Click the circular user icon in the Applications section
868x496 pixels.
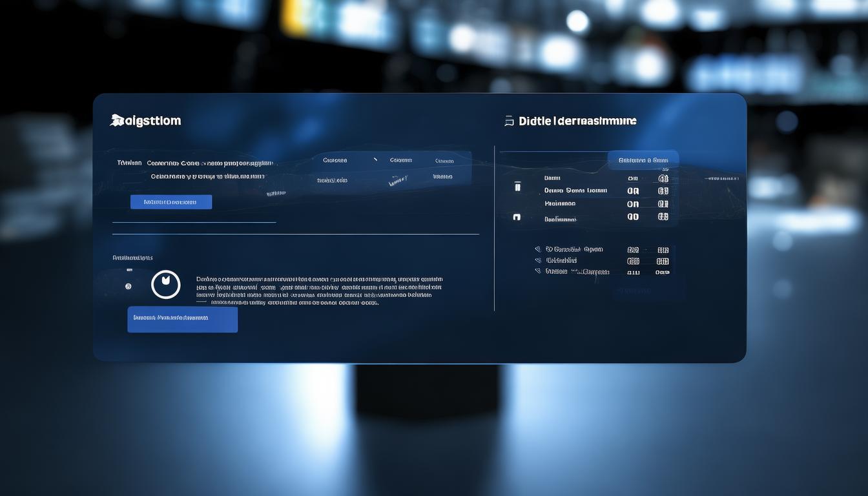[167, 284]
